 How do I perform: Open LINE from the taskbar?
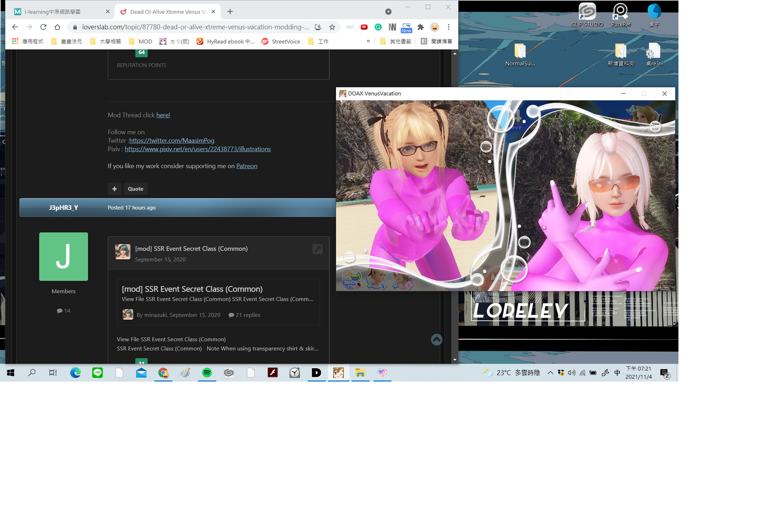tap(98, 373)
